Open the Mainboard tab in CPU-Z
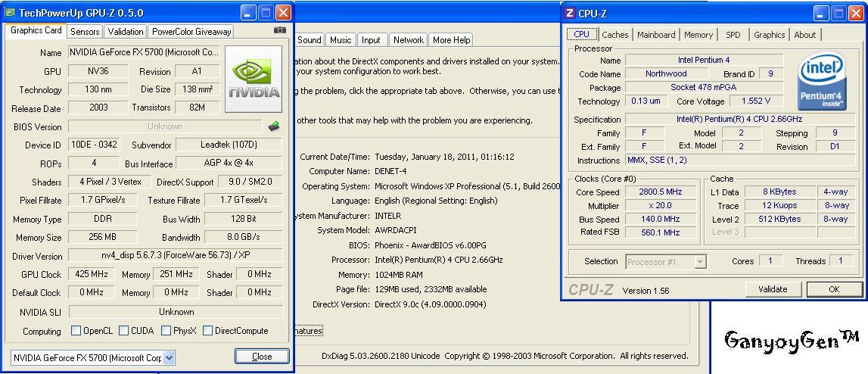The height and width of the screenshot is (374, 868). [x=656, y=35]
